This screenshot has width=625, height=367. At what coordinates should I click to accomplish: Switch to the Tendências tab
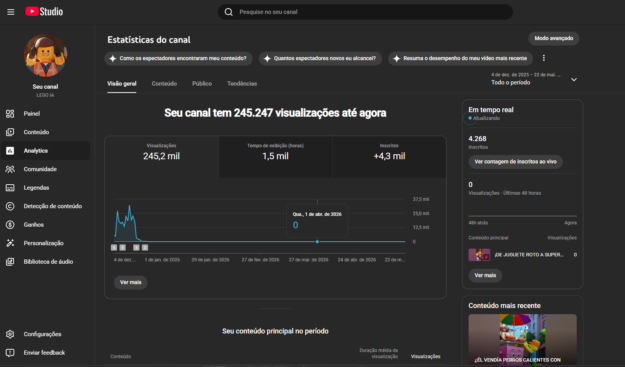coord(242,84)
